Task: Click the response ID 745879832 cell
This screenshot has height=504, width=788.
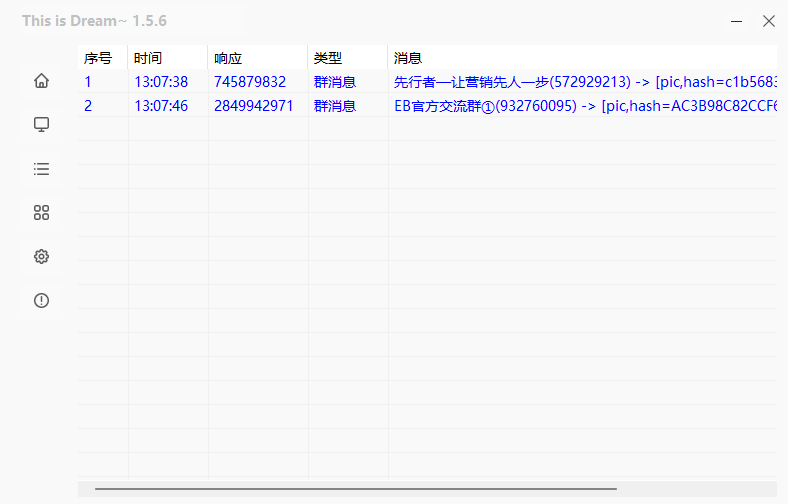Action: [250, 82]
